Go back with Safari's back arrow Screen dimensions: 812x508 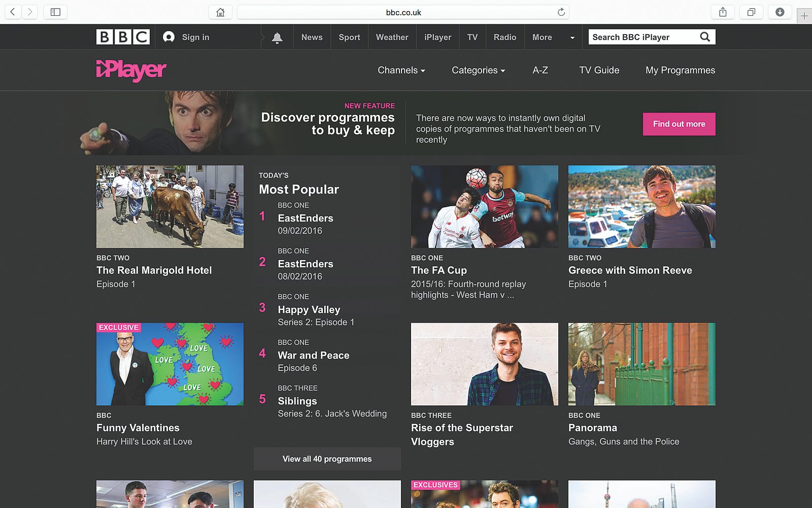[x=13, y=12]
